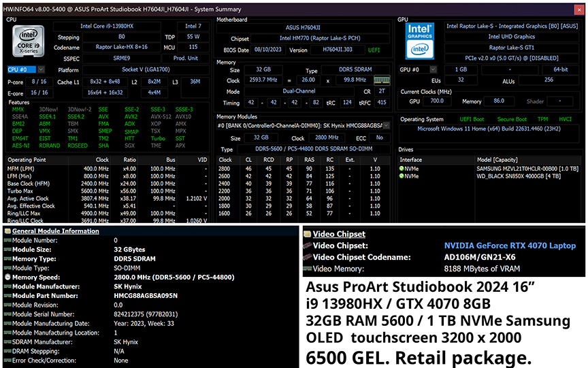The height and width of the screenshot is (368, 588).
Task: Open the GPU #0 selector dropdown
Action: pyautogui.click(x=434, y=69)
